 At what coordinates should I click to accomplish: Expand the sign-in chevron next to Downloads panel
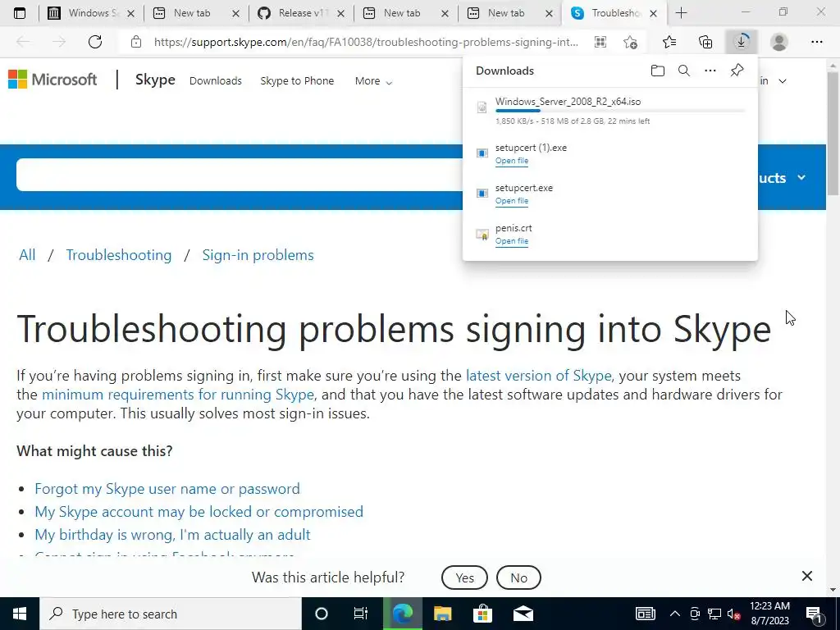coord(783,81)
